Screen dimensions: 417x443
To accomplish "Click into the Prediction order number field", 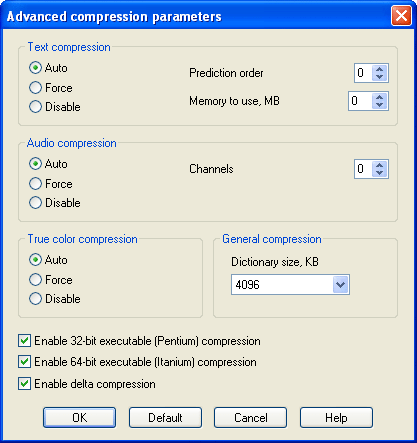I will [x=363, y=73].
